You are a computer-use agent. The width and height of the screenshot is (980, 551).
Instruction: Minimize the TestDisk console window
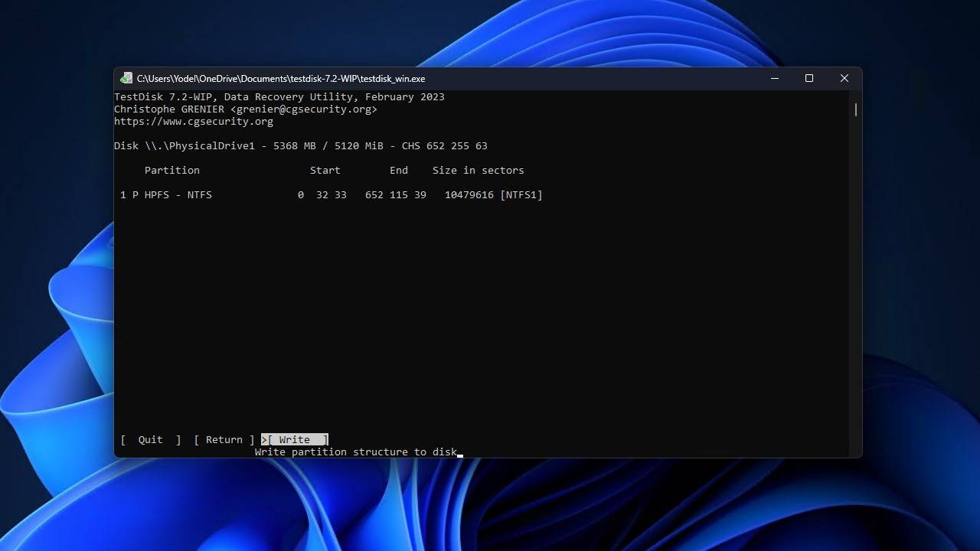click(x=775, y=78)
